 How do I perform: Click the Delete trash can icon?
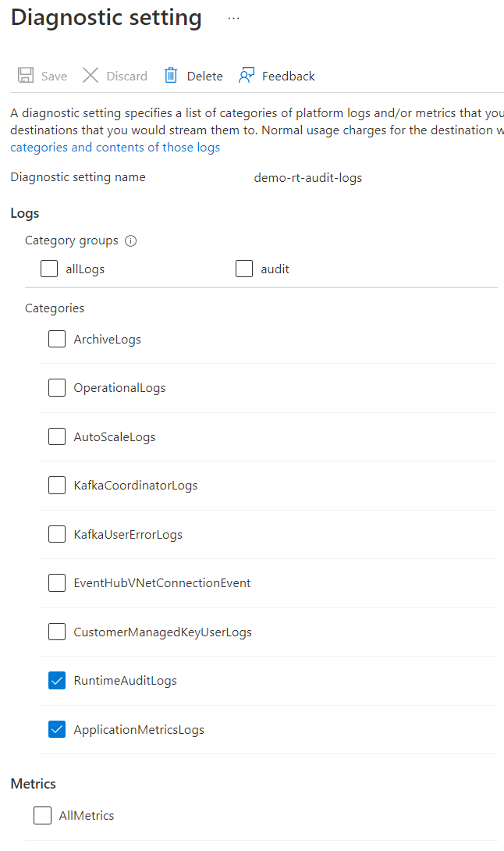pos(171,76)
